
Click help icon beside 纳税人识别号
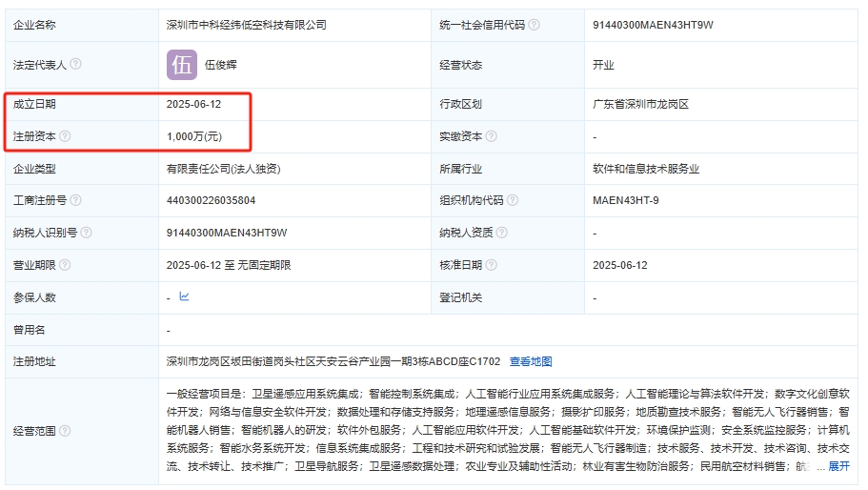coord(87,233)
